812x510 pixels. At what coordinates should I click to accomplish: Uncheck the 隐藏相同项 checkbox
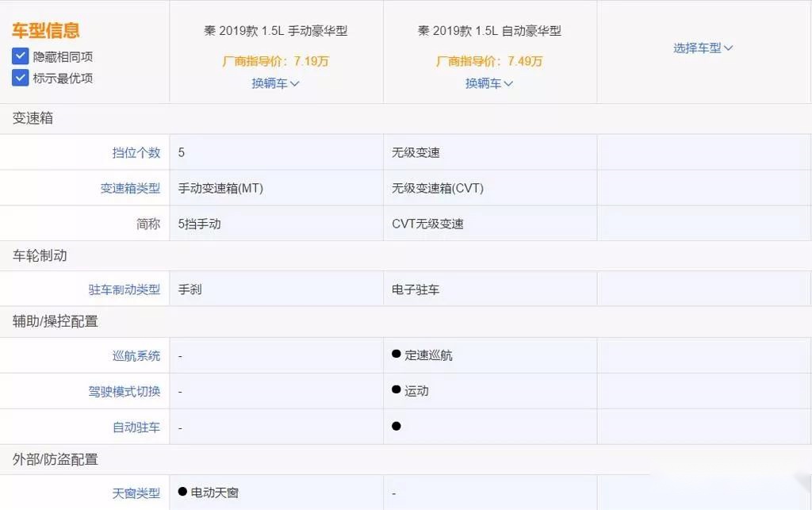pos(20,56)
